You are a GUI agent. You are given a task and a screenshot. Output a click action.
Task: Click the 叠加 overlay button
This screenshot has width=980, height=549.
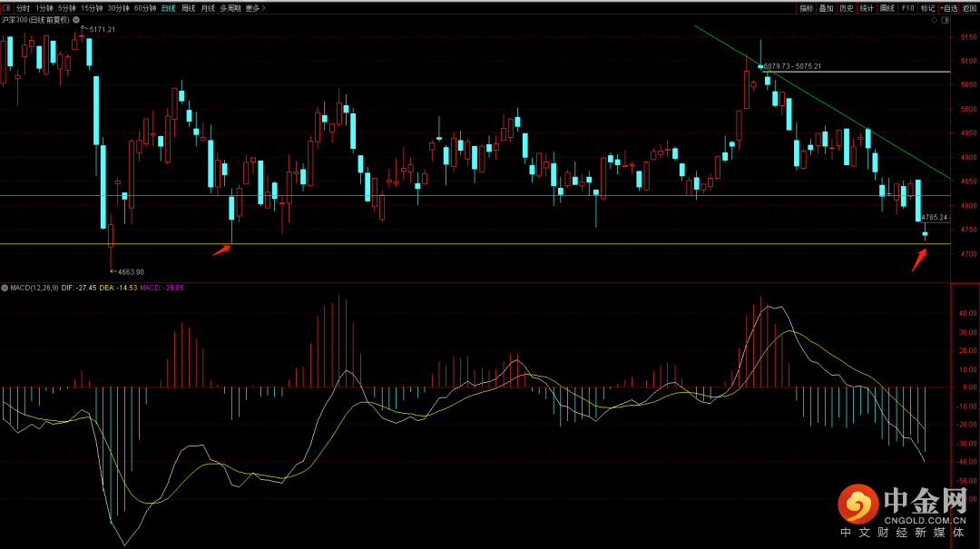[826, 8]
